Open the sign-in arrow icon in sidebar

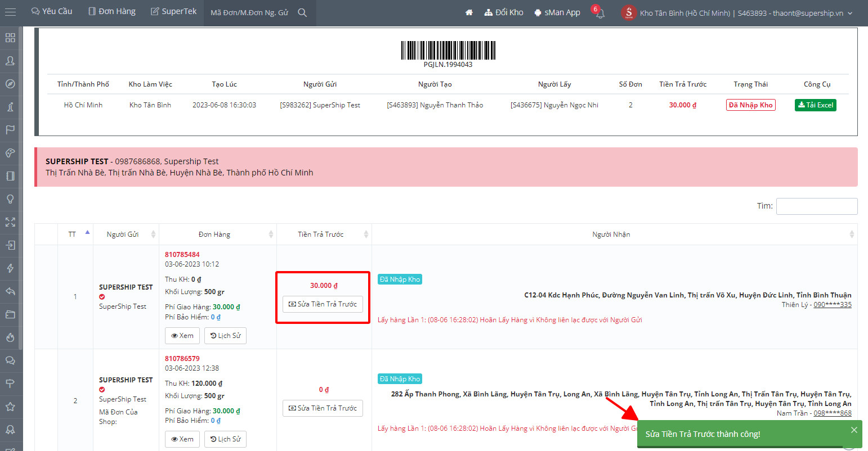click(10, 245)
